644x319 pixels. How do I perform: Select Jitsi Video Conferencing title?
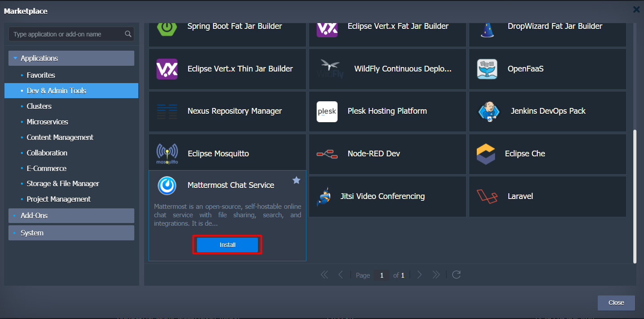point(382,196)
